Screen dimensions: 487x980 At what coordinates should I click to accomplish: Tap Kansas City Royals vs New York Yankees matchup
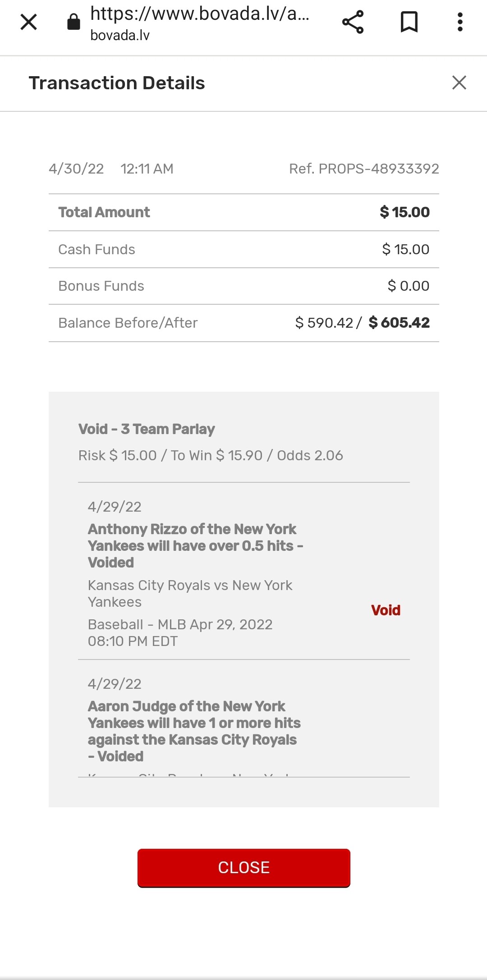[x=190, y=593]
